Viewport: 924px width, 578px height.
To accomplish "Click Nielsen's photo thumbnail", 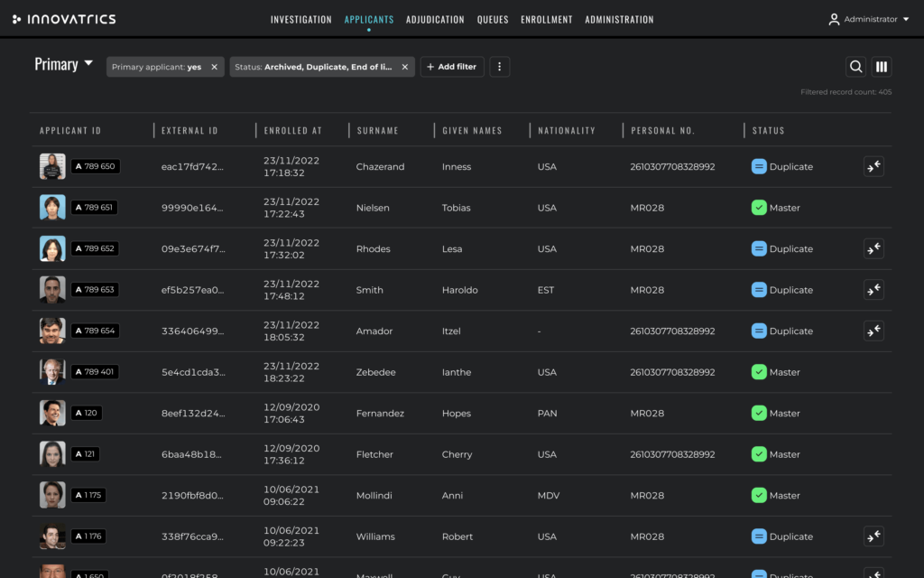I will pyautogui.click(x=52, y=208).
